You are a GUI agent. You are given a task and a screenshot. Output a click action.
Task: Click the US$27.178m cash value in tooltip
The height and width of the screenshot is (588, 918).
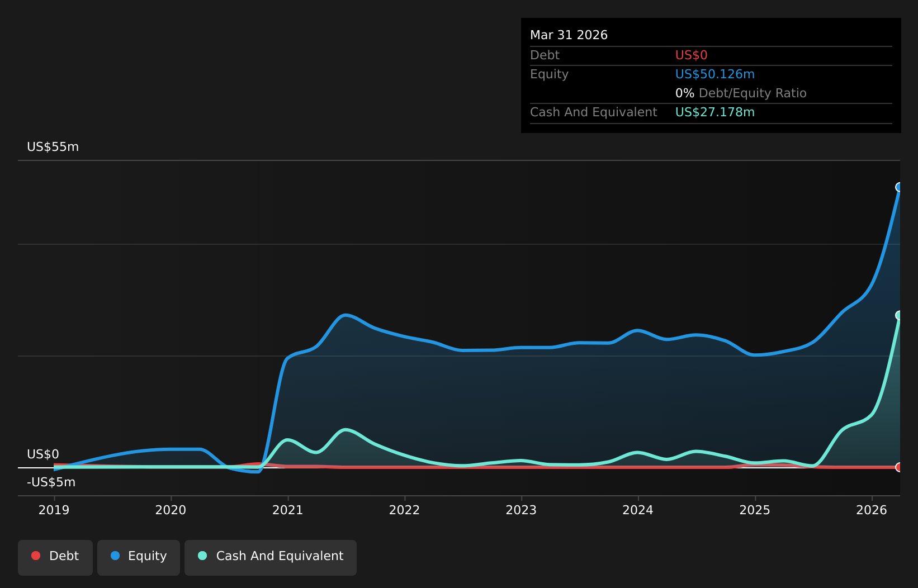pos(715,112)
